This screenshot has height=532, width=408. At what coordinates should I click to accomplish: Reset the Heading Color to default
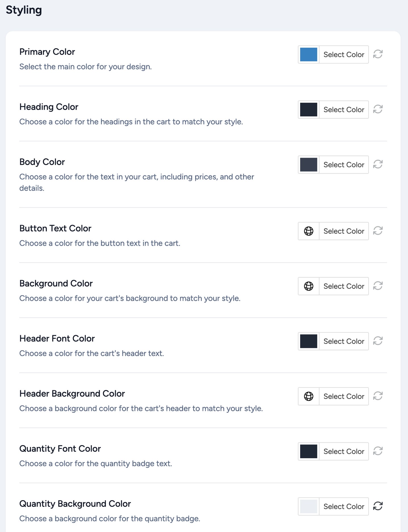pos(378,109)
